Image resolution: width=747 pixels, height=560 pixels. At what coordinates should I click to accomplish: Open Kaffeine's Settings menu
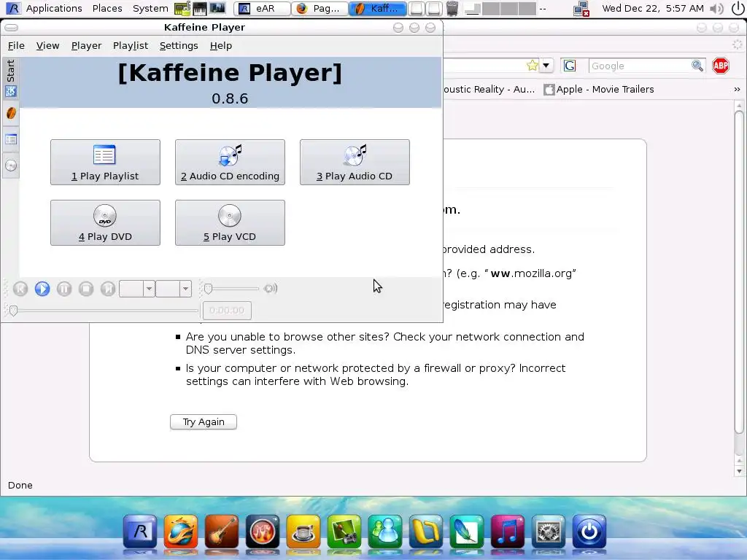(179, 46)
